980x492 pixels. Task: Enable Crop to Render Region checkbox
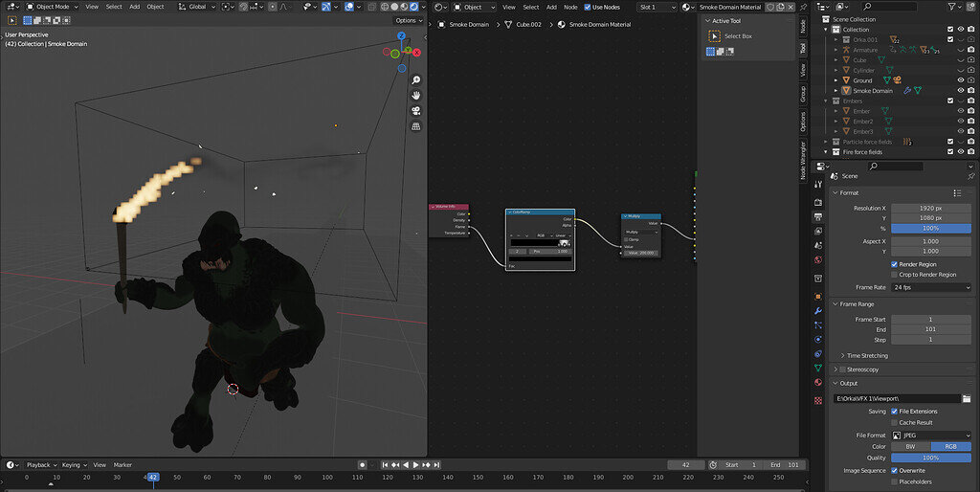coord(895,275)
